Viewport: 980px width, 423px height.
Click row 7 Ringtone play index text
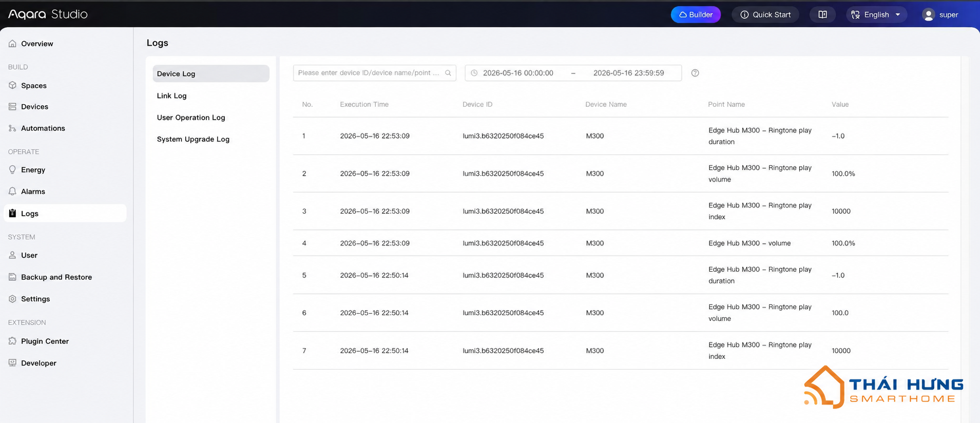tap(760, 351)
